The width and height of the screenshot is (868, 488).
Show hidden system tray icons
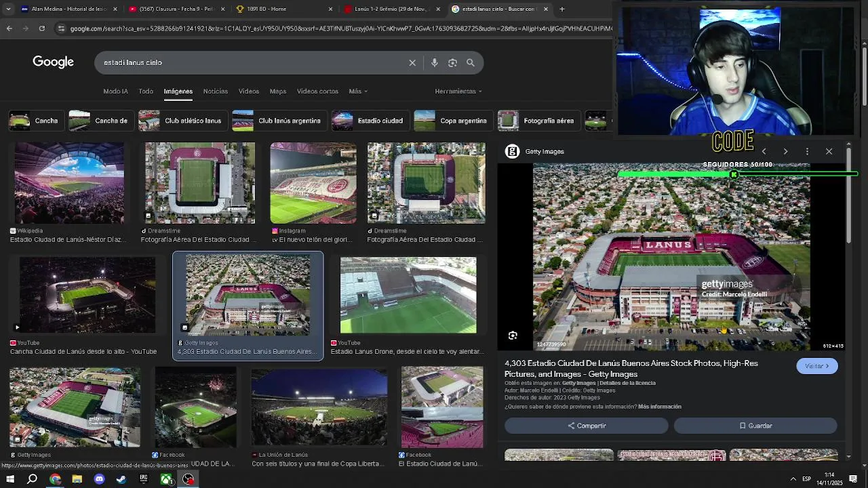point(793,479)
